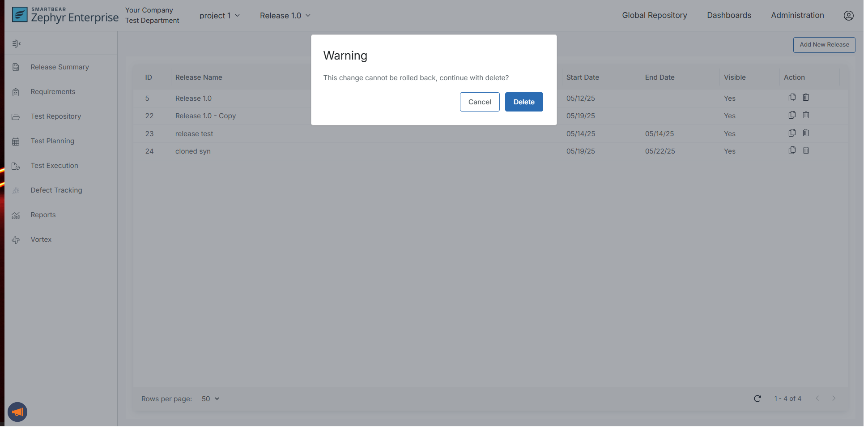Click the Zephyr Enterprise logo
The image size is (868, 429).
pyautogui.click(x=65, y=15)
